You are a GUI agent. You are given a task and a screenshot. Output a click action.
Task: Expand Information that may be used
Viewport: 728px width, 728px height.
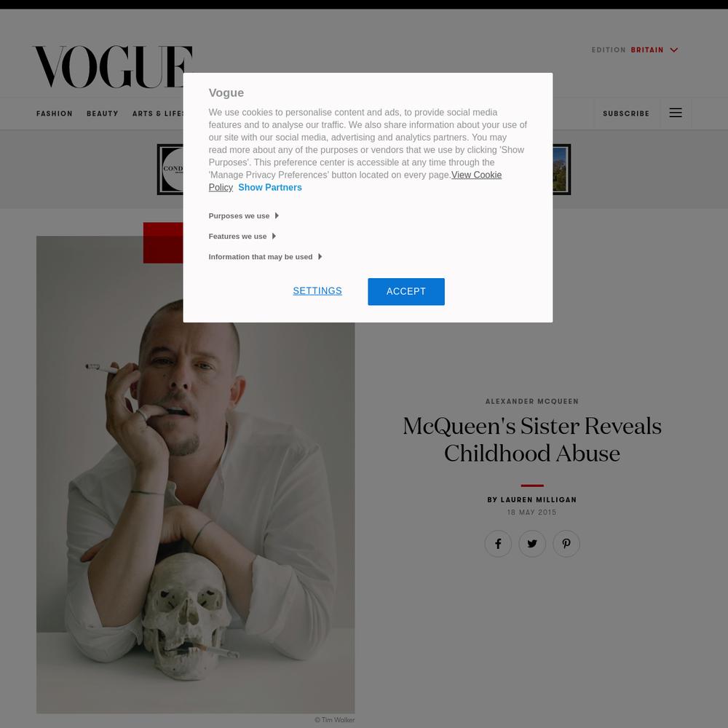(x=265, y=257)
